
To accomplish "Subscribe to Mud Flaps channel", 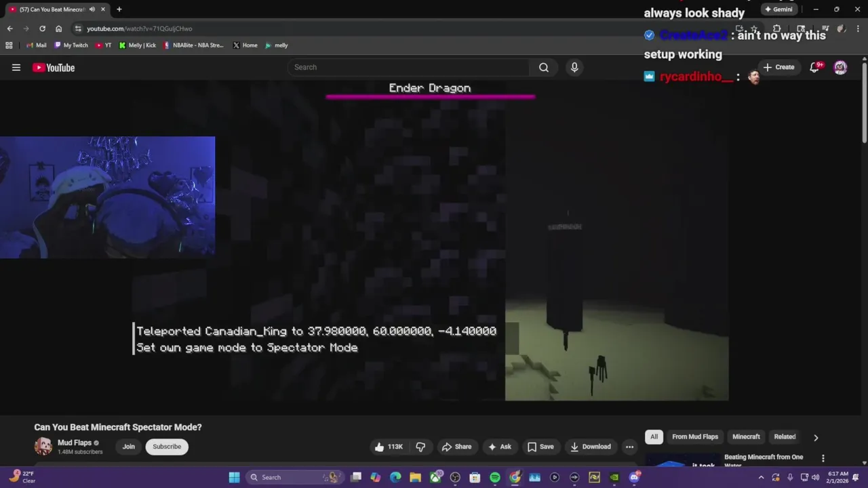I will tap(167, 447).
